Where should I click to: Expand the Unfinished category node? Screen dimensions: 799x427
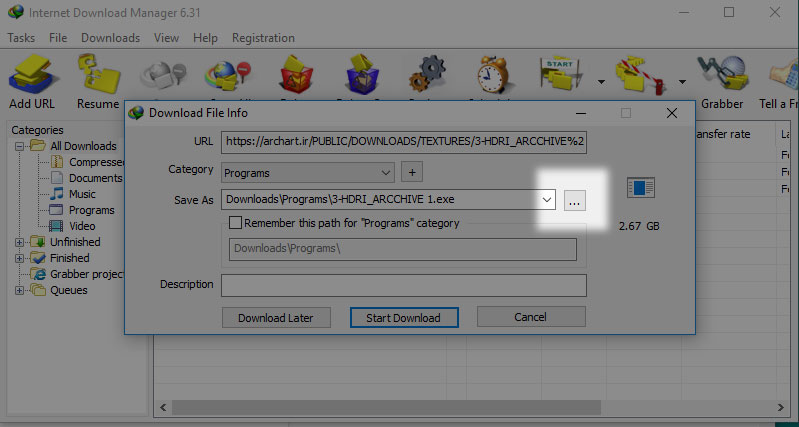tap(20, 242)
